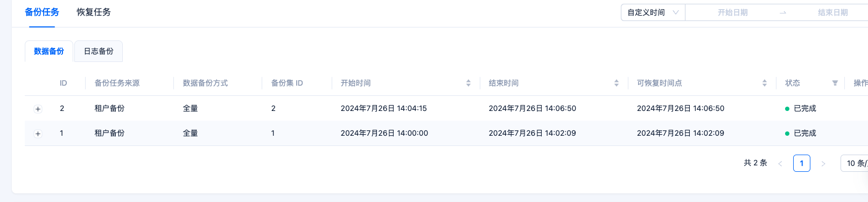Open the 状态 column filter icon
868x202 pixels.
click(x=835, y=83)
